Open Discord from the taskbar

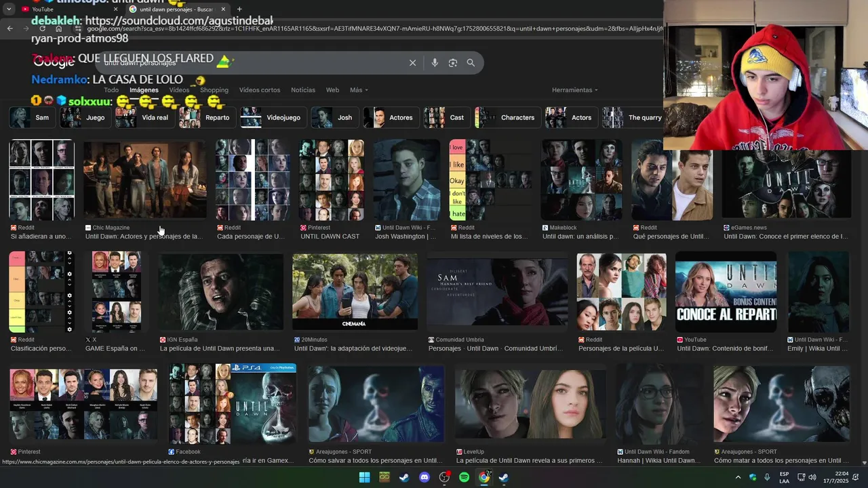click(425, 477)
